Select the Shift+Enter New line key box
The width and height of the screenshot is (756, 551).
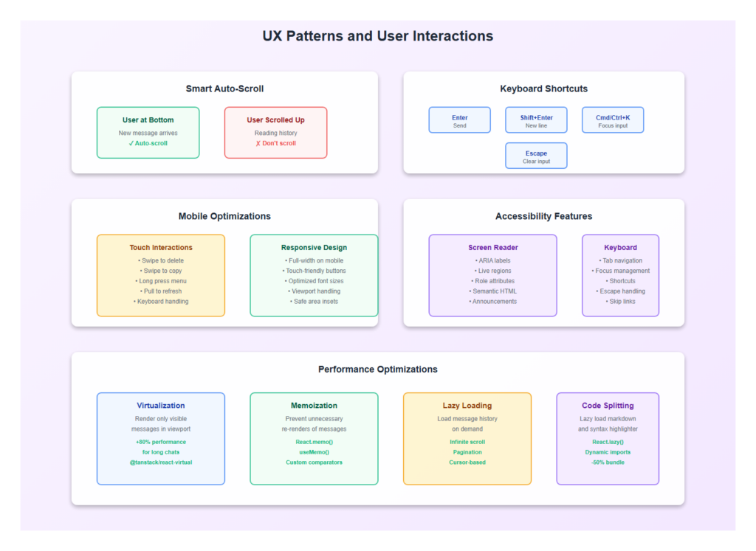tap(536, 120)
